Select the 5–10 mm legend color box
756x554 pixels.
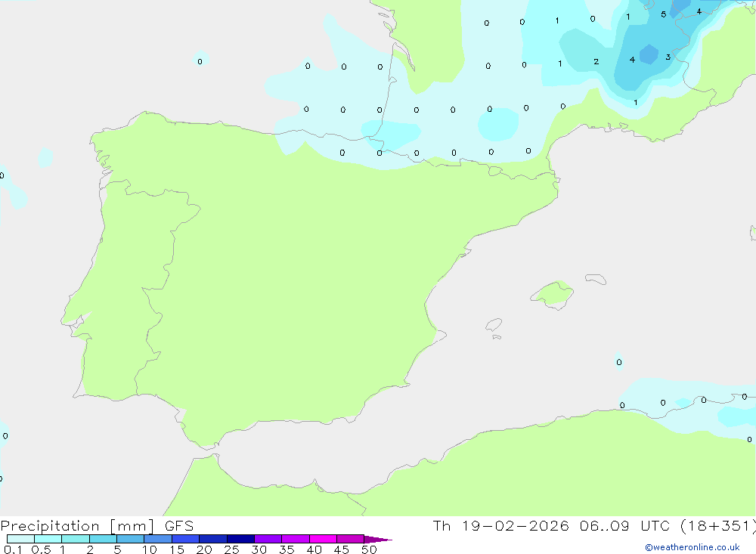(130, 539)
